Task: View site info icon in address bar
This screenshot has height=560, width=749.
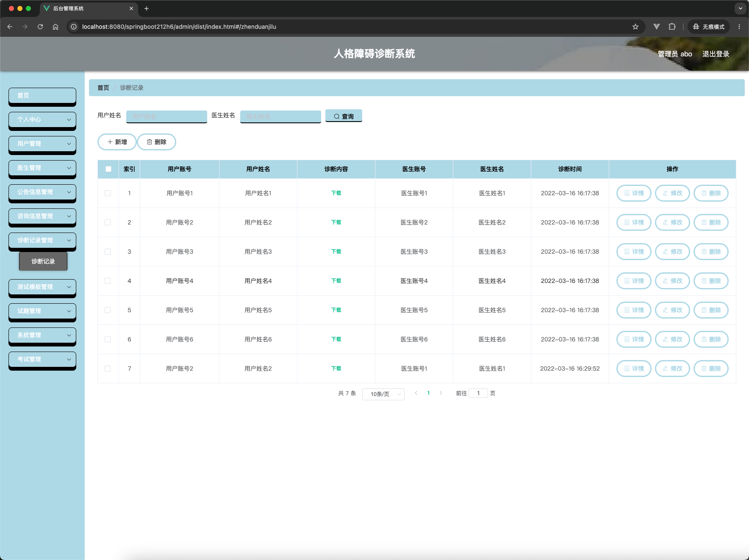Action: 74,27
